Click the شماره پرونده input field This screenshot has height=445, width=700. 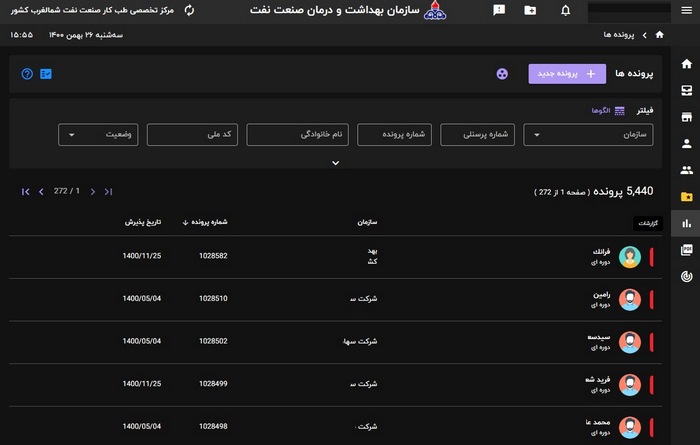tap(394, 134)
